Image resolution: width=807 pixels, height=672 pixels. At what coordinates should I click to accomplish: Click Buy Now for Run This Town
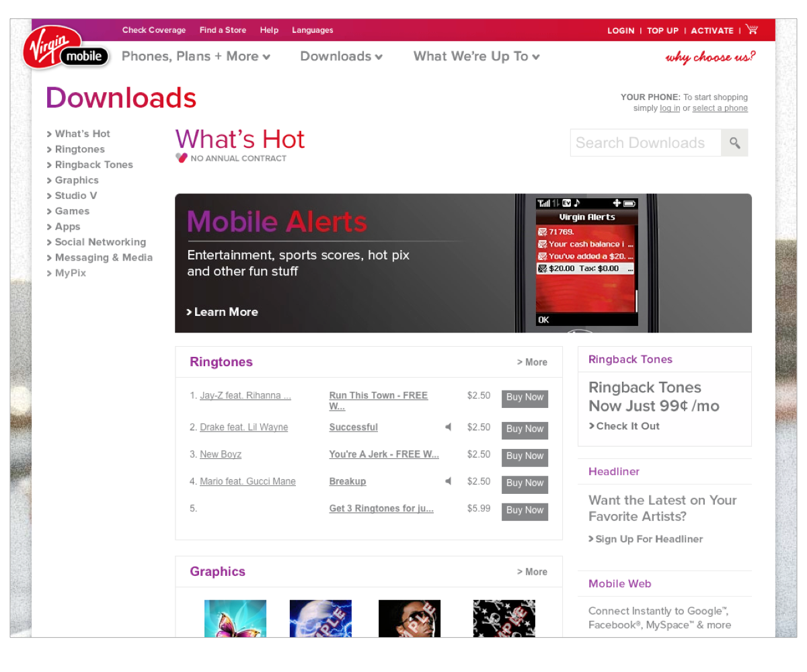pyautogui.click(x=525, y=398)
